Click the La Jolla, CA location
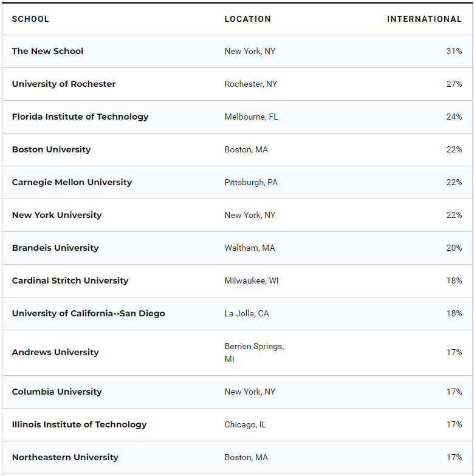The image size is (474, 476). point(246,313)
